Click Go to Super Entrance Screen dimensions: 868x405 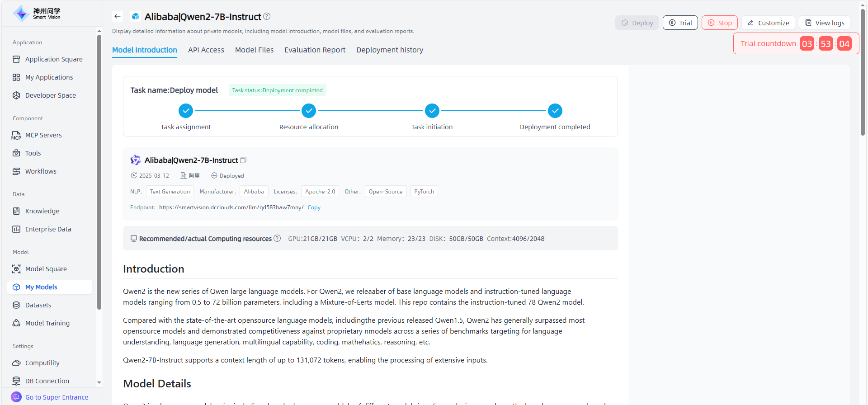(57, 397)
